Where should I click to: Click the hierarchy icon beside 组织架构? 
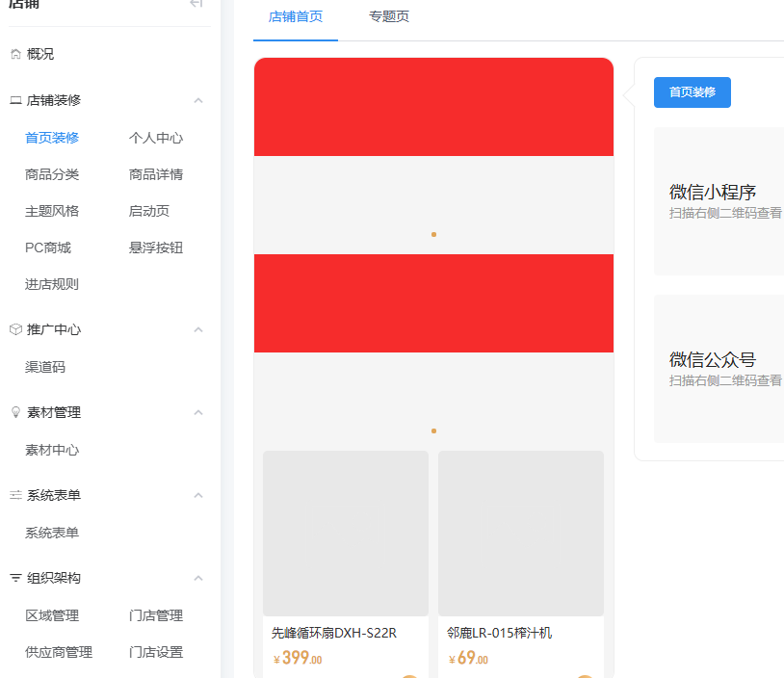(x=15, y=578)
